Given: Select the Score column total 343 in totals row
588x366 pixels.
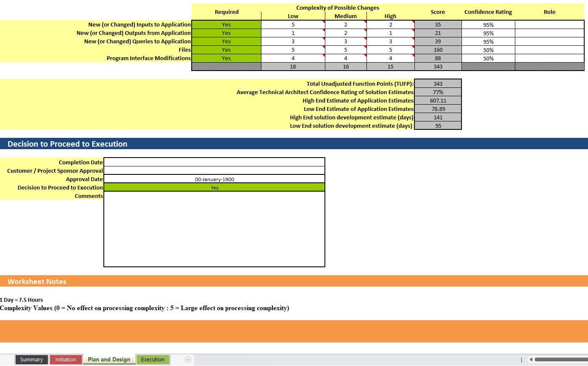Looking at the screenshot, I should [438, 66].
